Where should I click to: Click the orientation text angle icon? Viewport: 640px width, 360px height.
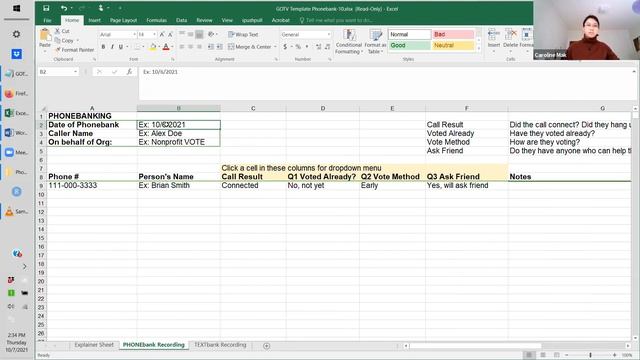[x=211, y=35]
